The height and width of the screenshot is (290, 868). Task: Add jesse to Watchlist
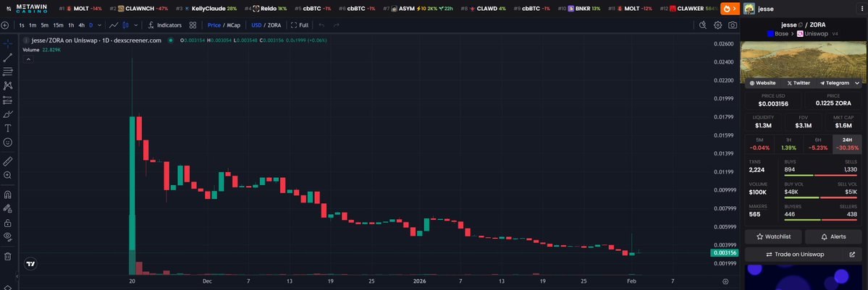coord(773,236)
